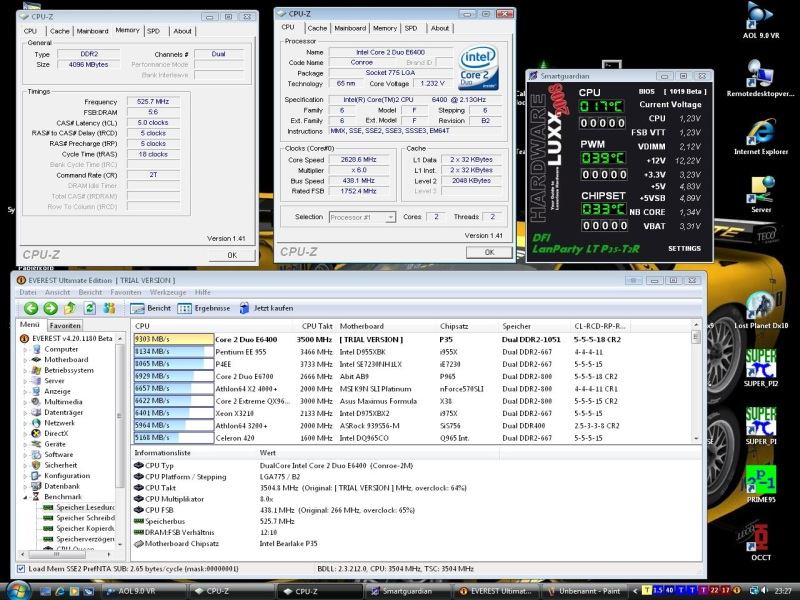Open Werkzeuge menu in EVEREST
Viewport: 800px width, 600px height.
click(x=168, y=292)
